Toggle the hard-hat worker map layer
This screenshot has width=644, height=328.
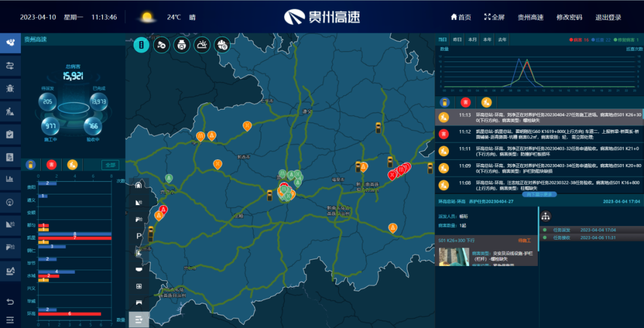222,45
